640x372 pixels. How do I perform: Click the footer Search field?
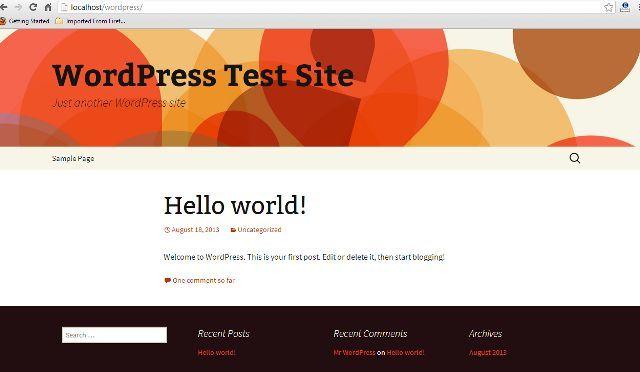click(114, 335)
